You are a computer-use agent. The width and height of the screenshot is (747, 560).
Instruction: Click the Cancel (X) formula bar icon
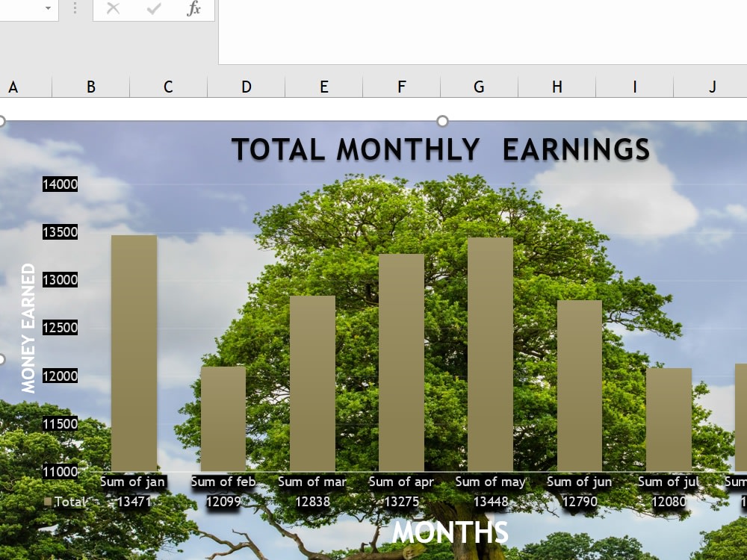(x=113, y=8)
